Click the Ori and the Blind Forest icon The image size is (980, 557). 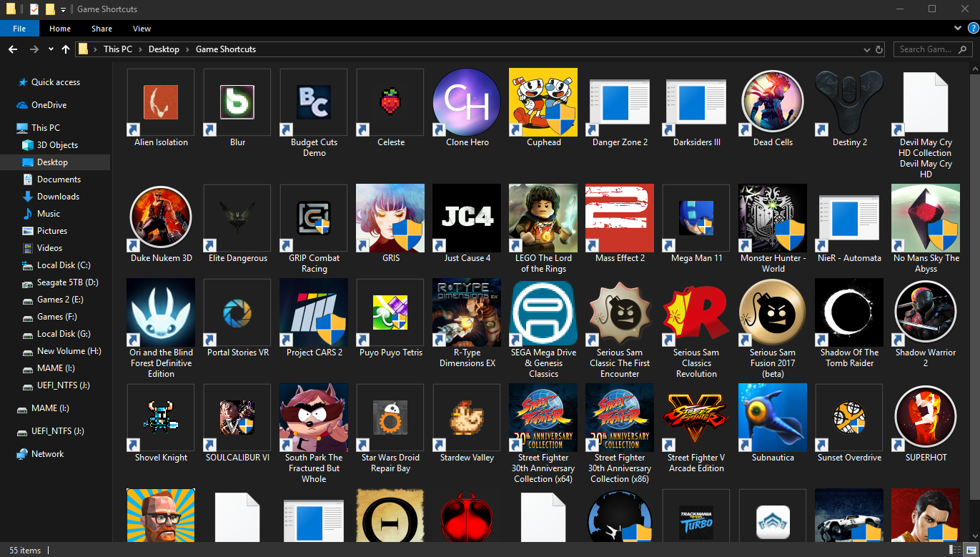(x=161, y=312)
